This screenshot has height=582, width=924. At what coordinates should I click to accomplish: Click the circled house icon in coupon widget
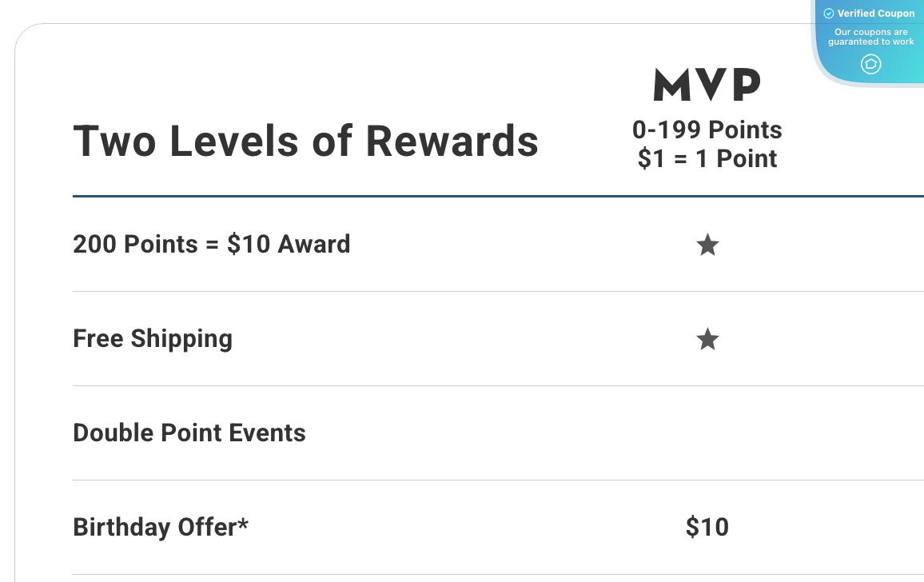click(x=870, y=64)
